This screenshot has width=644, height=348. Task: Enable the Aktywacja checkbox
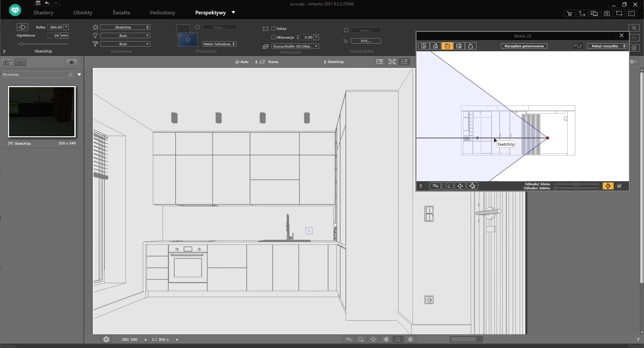273,37
